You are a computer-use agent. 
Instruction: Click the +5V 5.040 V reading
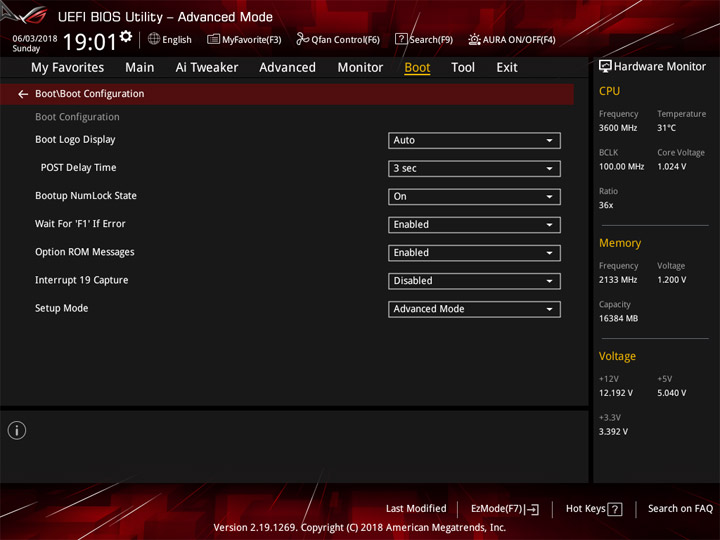672,393
